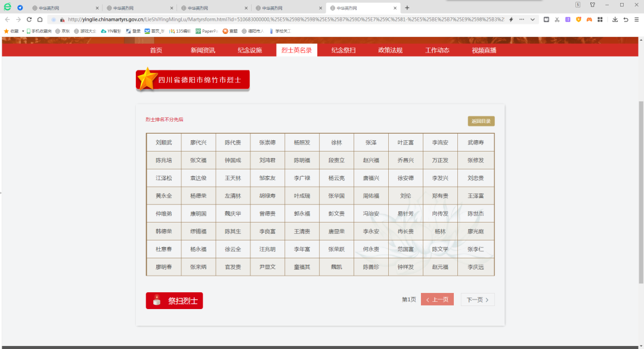This screenshot has height=349, width=644.
Task: Expand the ellipsis extensions overflow menu
Action: click(521, 18)
